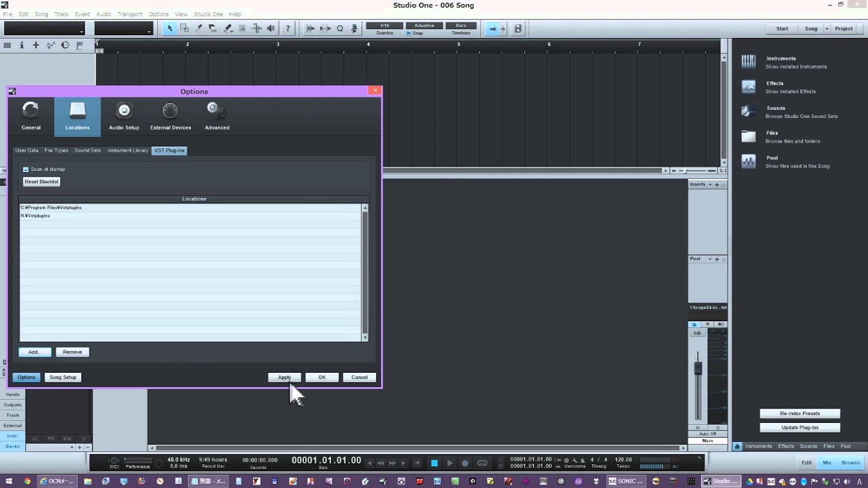Select the Range tool
This screenshot has width=868, height=488.
(184, 28)
